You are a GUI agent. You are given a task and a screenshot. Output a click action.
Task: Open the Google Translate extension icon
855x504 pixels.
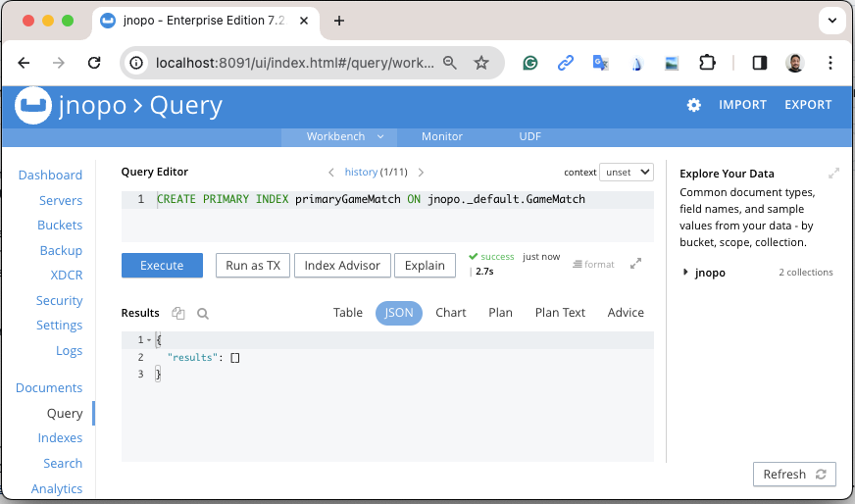coord(600,64)
